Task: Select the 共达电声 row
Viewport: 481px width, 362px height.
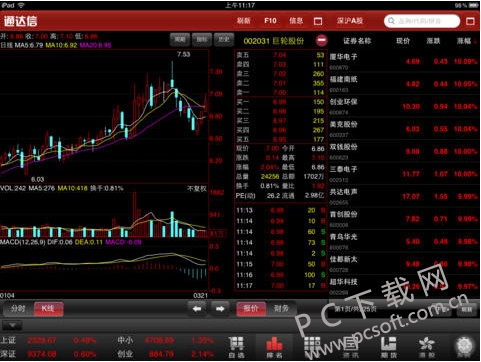Action: (x=404, y=196)
